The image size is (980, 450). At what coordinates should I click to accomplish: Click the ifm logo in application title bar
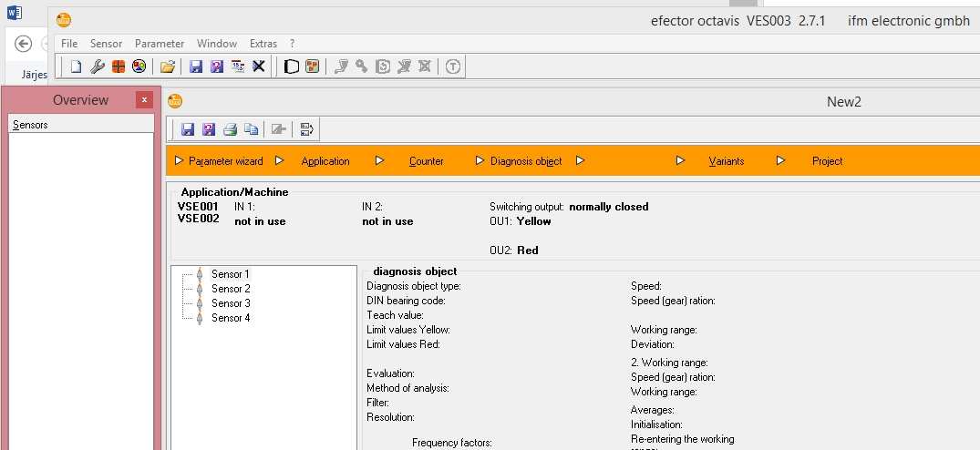click(64, 20)
